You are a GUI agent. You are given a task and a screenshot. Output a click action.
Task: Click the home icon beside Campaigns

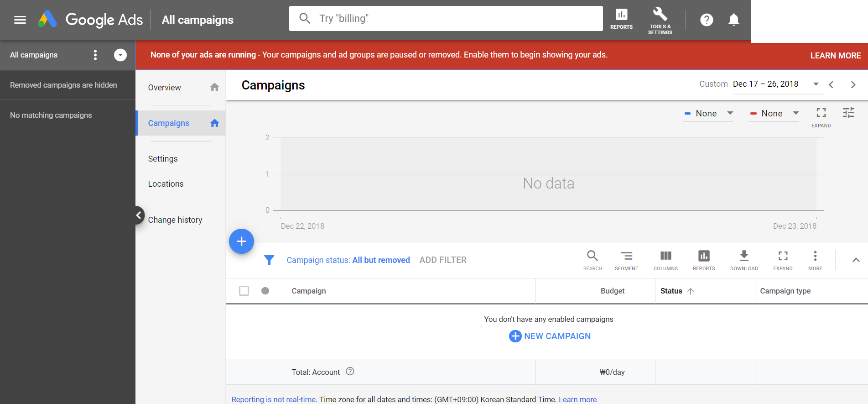pyautogui.click(x=214, y=123)
